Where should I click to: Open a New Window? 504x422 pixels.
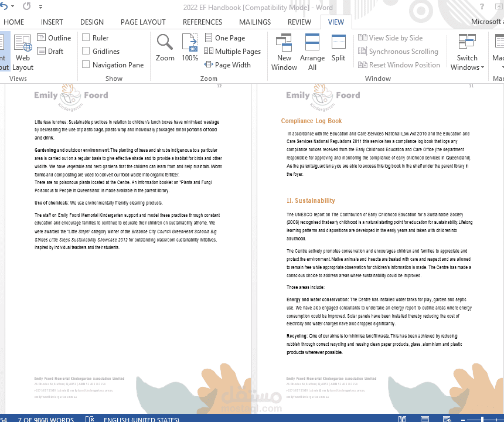[x=284, y=52]
